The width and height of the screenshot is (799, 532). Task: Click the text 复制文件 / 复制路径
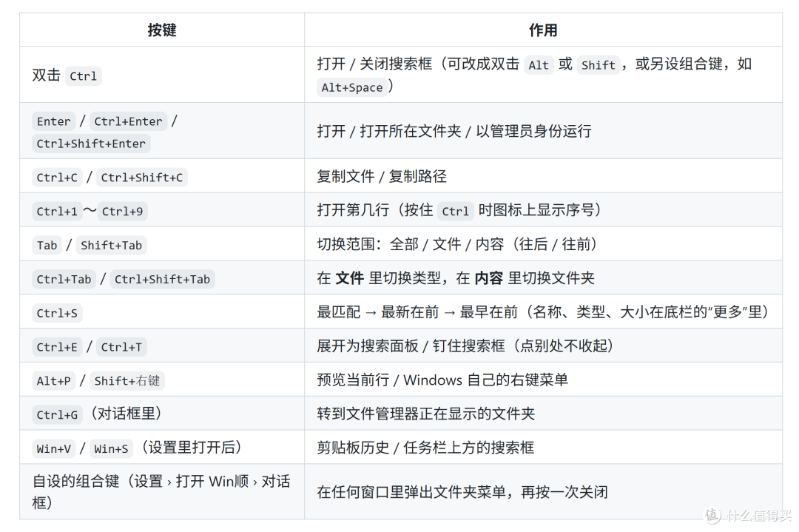[x=382, y=176]
